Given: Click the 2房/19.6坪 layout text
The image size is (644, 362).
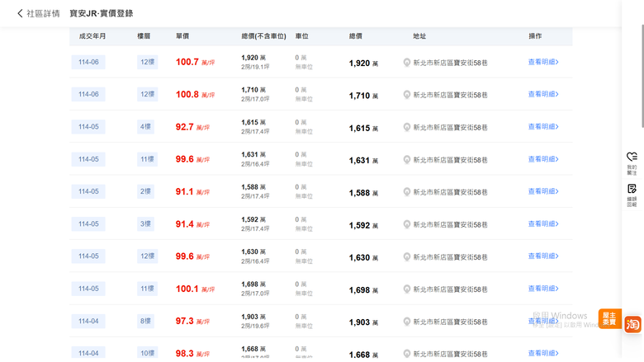Looking at the screenshot, I should 255,326.
